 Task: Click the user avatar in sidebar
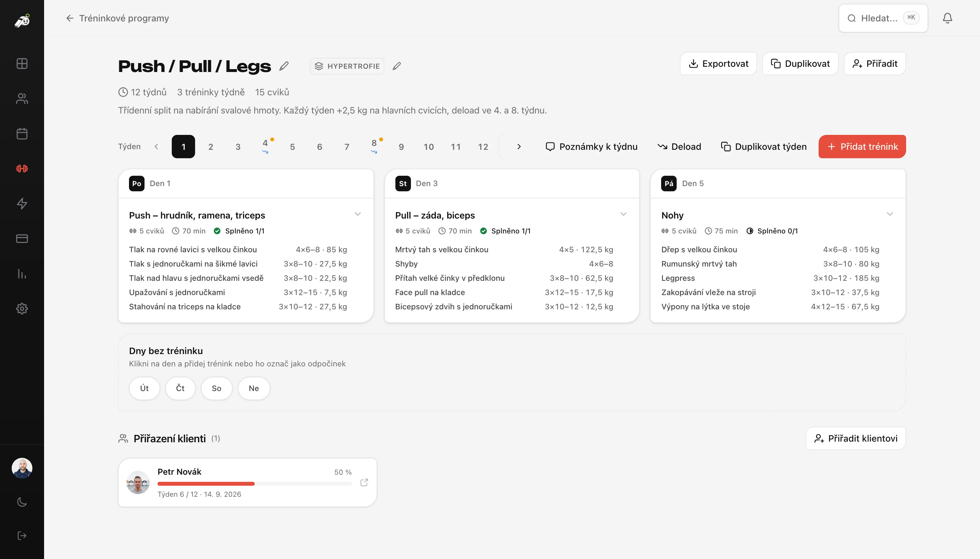click(x=22, y=468)
